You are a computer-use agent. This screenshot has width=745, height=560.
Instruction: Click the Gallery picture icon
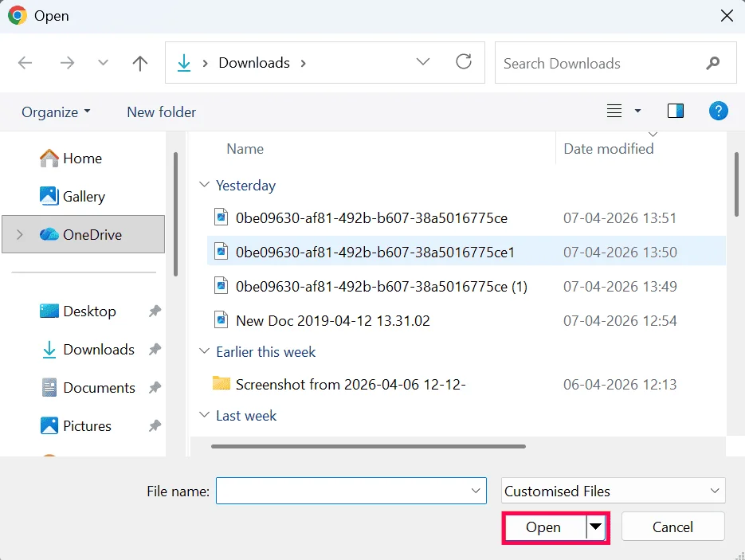[49, 196]
